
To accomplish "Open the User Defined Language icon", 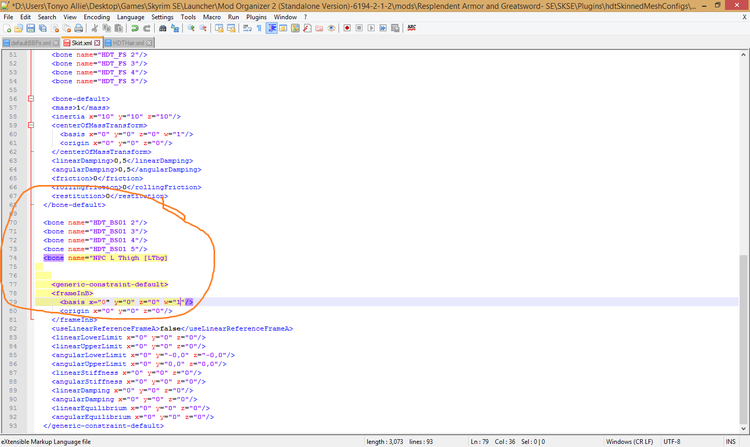I will pos(283,29).
